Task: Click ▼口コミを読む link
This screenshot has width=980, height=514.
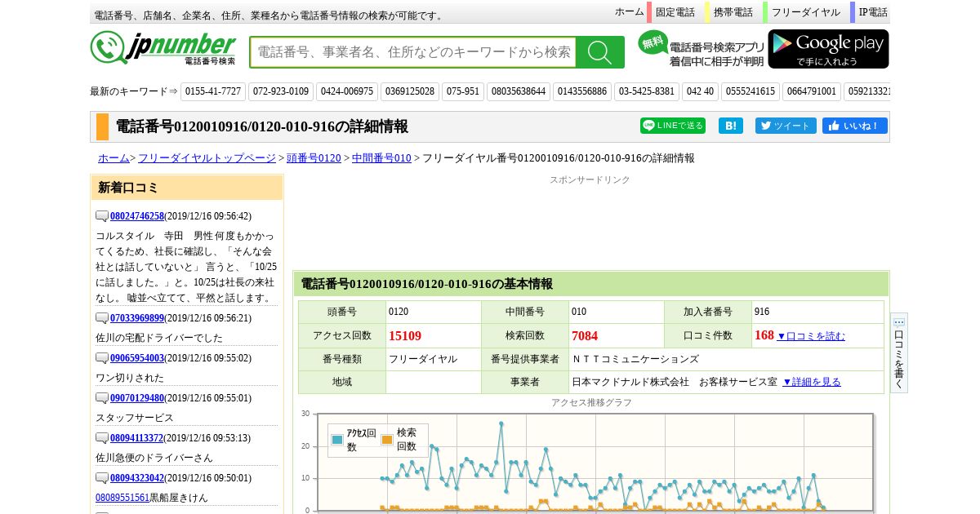Action: tap(811, 336)
